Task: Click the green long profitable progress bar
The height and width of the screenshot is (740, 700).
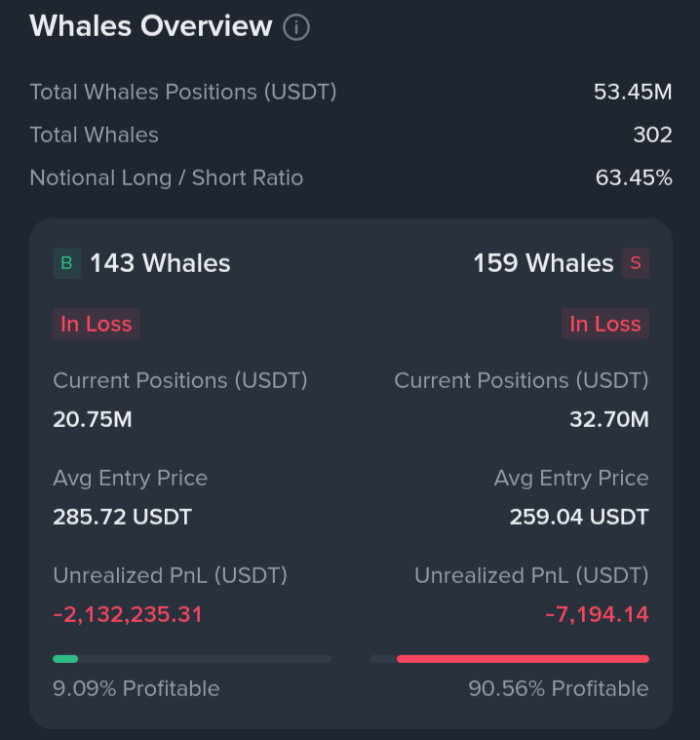Action: pyautogui.click(x=192, y=659)
